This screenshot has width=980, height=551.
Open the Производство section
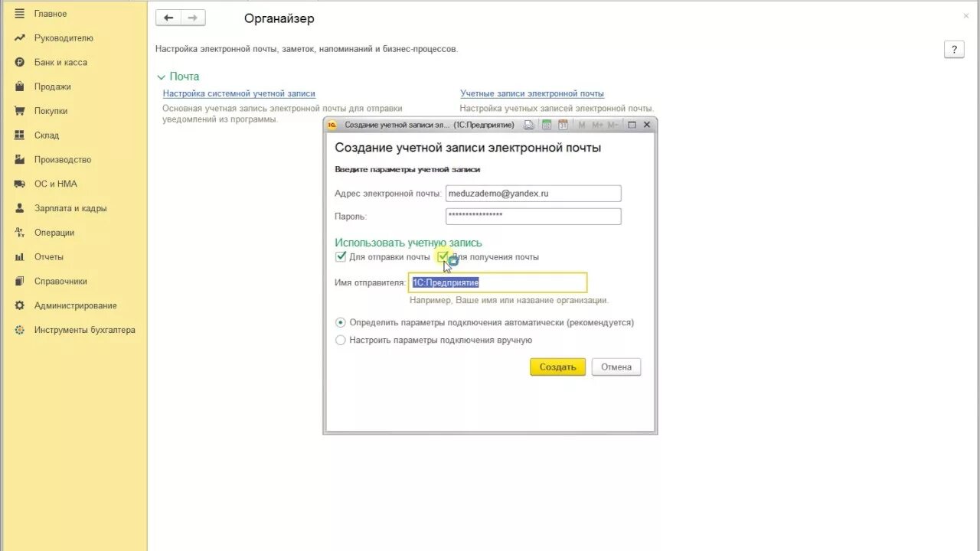pos(62,160)
